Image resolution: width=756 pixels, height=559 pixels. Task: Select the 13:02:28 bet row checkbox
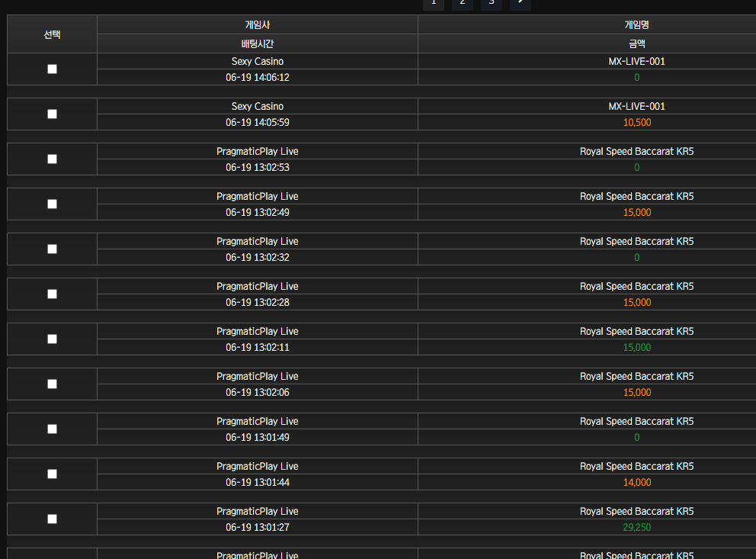[x=52, y=294]
